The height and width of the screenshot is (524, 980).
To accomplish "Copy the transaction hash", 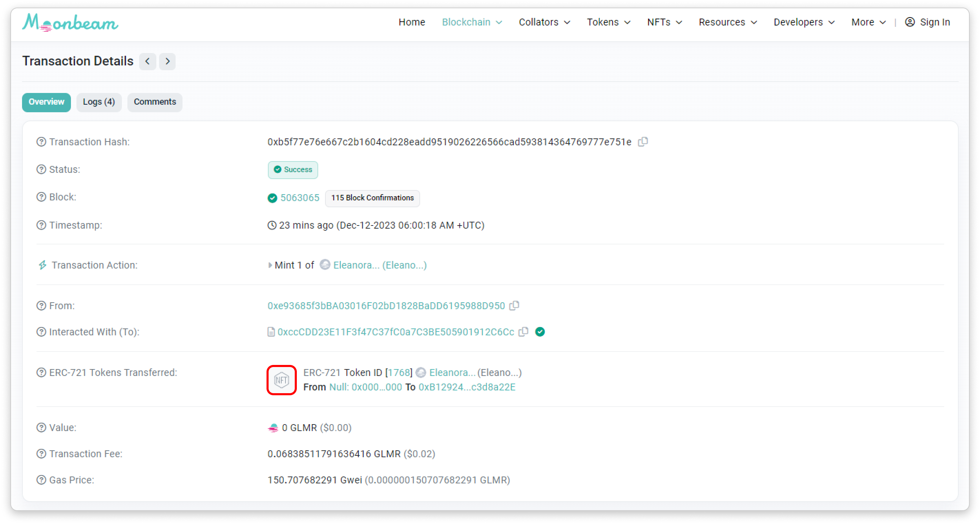I will click(x=643, y=142).
